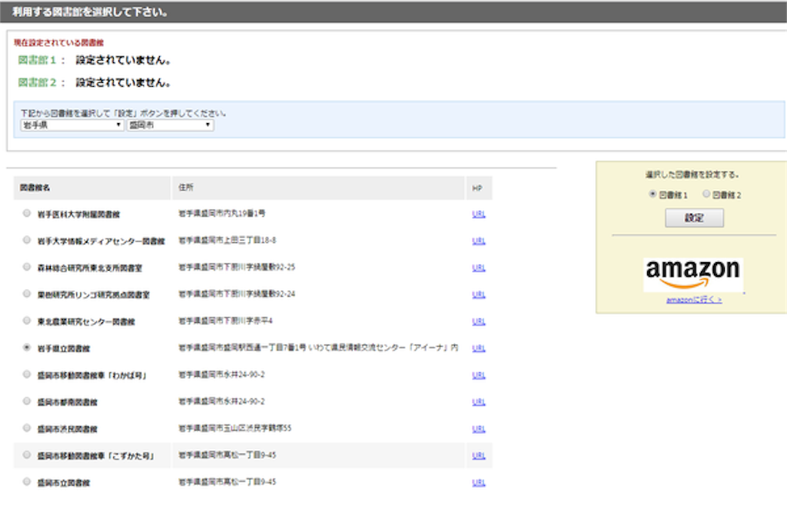Viewport: 787px width, 532px height.
Task: Click the library name 盛岡市立図書館
Action: coord(64,483)
